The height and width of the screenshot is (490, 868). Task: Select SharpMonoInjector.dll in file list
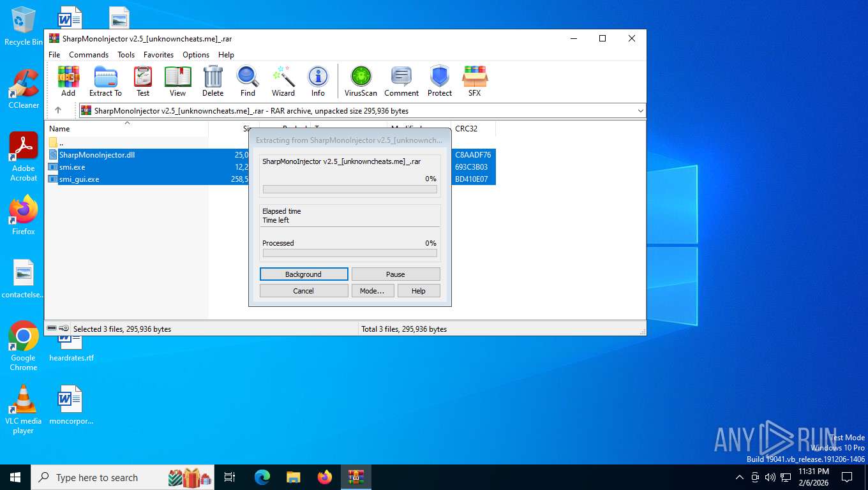pos(96,155)
